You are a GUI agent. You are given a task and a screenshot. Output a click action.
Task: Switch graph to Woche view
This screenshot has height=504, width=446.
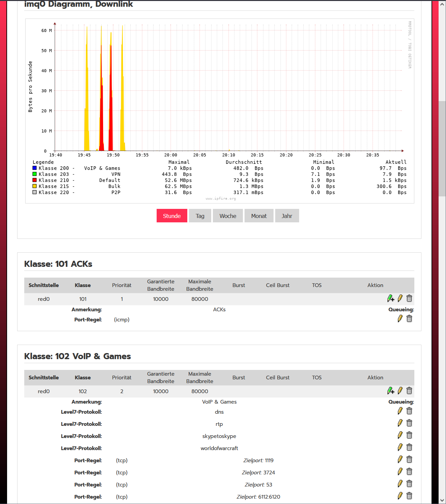[x=228, y=216]
